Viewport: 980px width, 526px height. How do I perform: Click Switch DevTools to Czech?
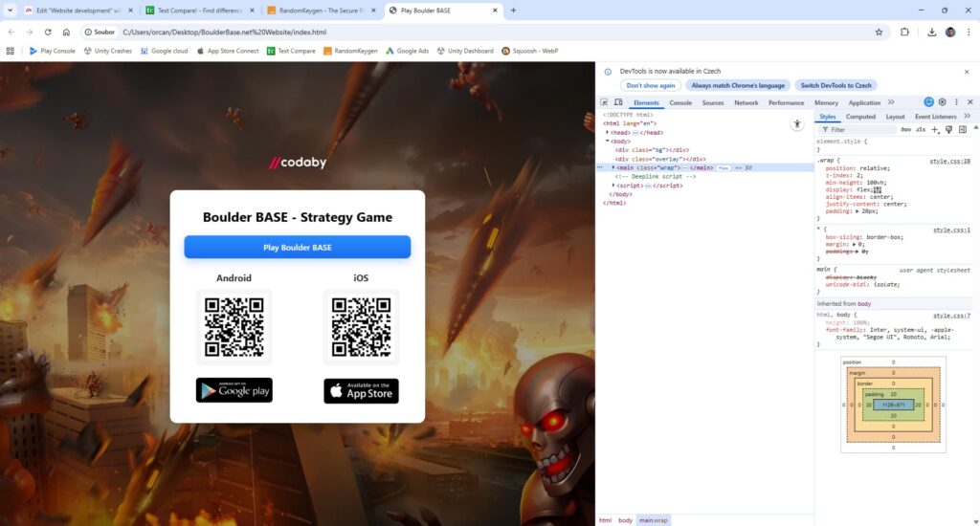(x=835, y=85)
